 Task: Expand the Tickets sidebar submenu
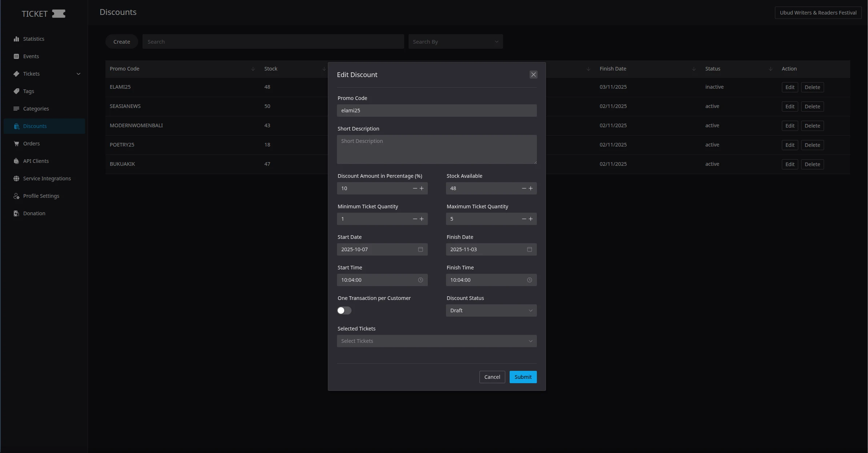pyautogui.click(x=78, y=74)
